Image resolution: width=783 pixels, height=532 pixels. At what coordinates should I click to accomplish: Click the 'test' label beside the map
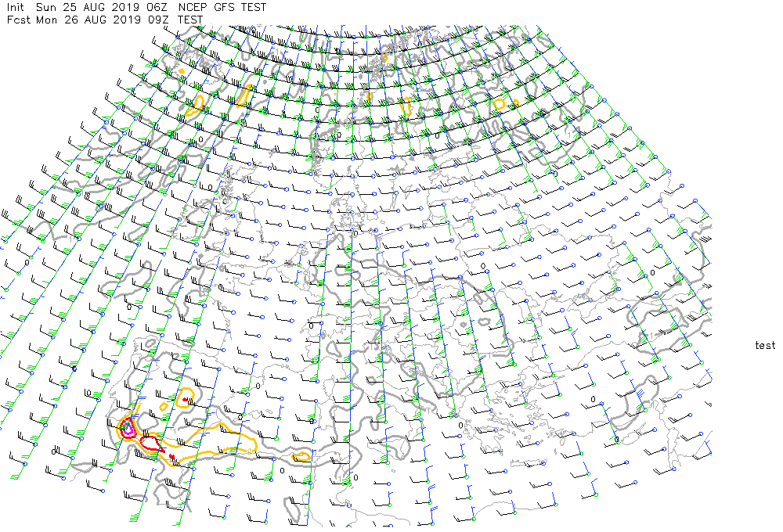point(765,345)
